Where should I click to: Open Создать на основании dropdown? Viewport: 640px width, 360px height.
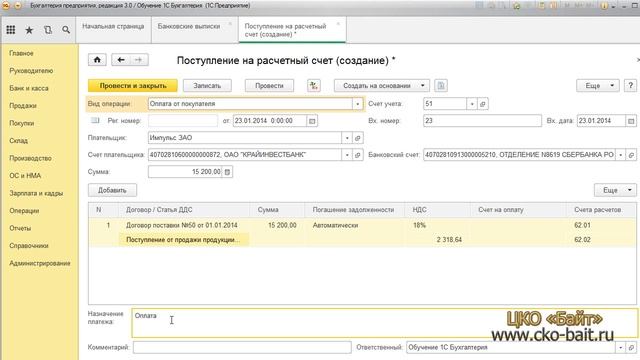382,86
